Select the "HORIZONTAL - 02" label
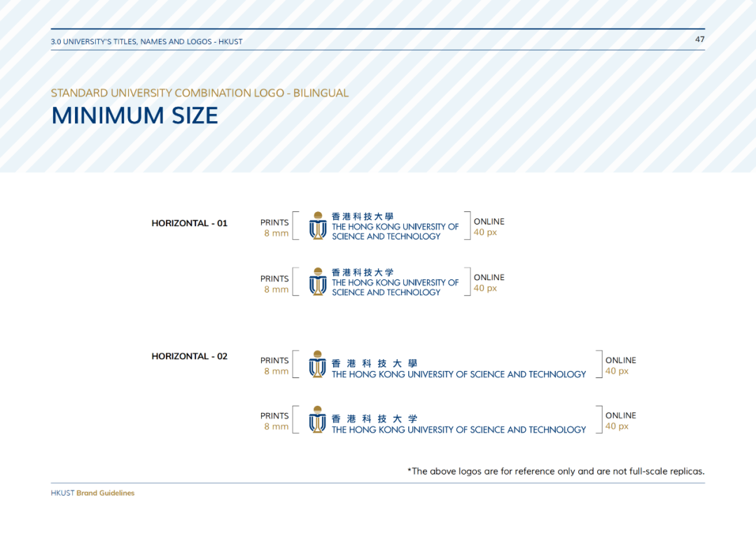The image size is (756, 534). [190, 356]
